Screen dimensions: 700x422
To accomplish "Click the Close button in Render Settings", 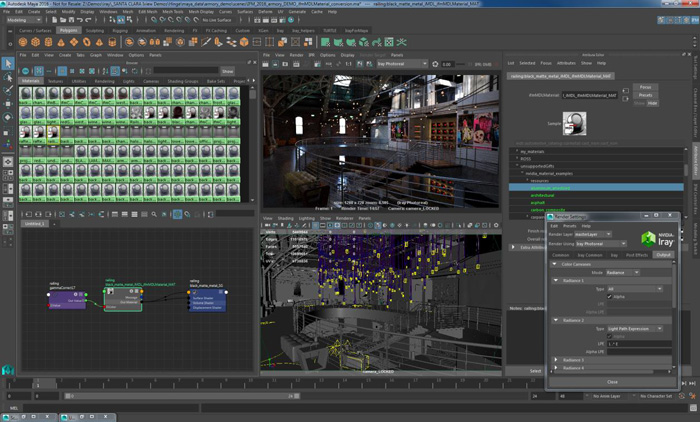I will coord(612,381).
